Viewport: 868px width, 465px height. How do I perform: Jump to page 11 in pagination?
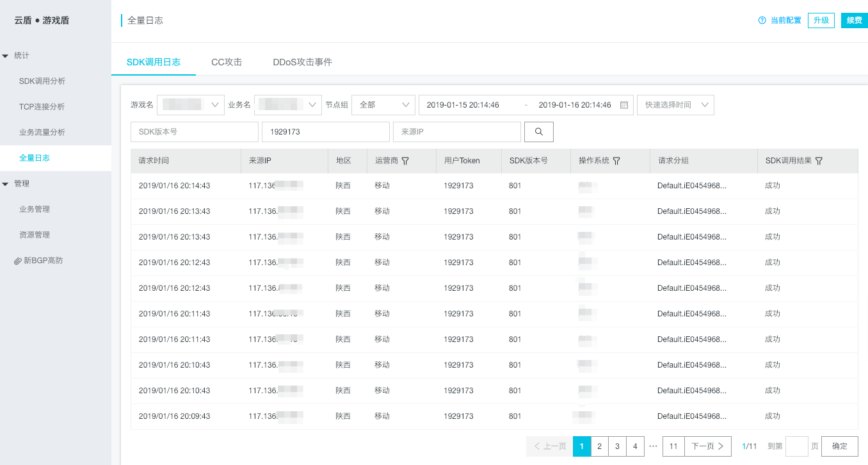(x=673, y=446)
